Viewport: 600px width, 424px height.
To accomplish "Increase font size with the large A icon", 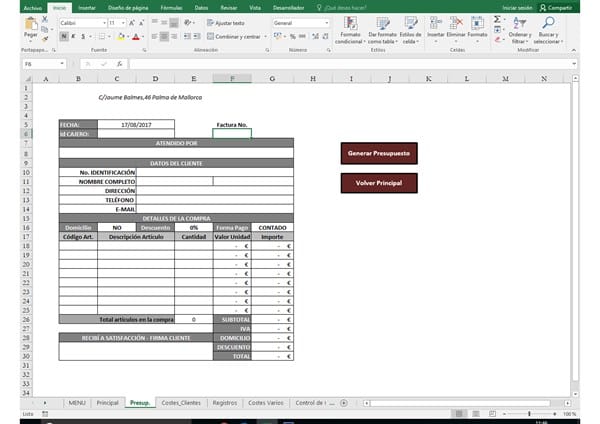I will (x=132, y=23).
